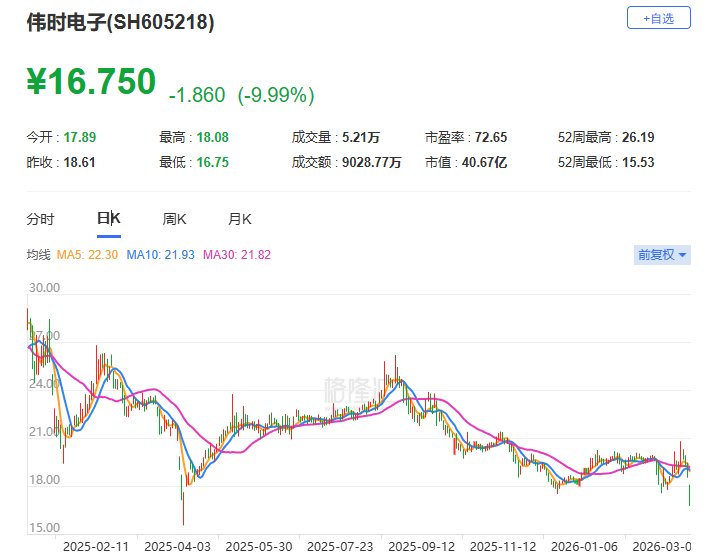Click the 2025-07-23 date axis label

coord(340,546)
